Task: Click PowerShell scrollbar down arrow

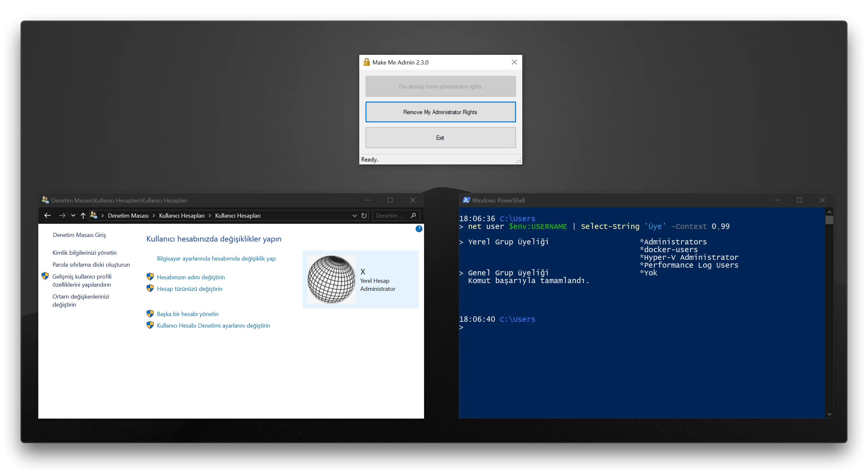Action: click(829, 414)
